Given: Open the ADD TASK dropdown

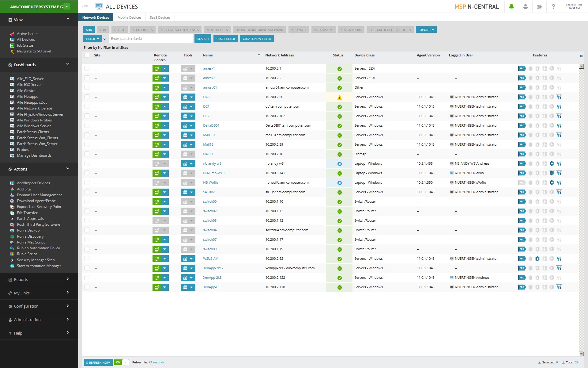Looking at the screenshot, I should pos(323,30).
